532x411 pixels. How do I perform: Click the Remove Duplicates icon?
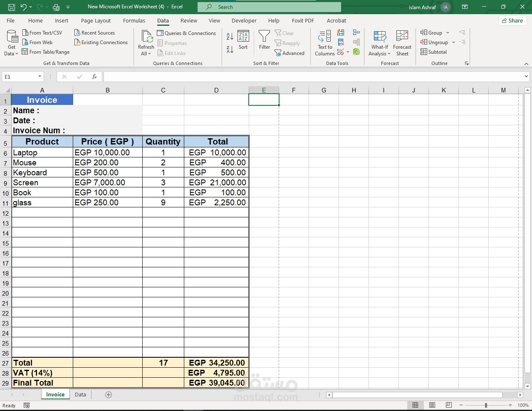click(341, 42)
